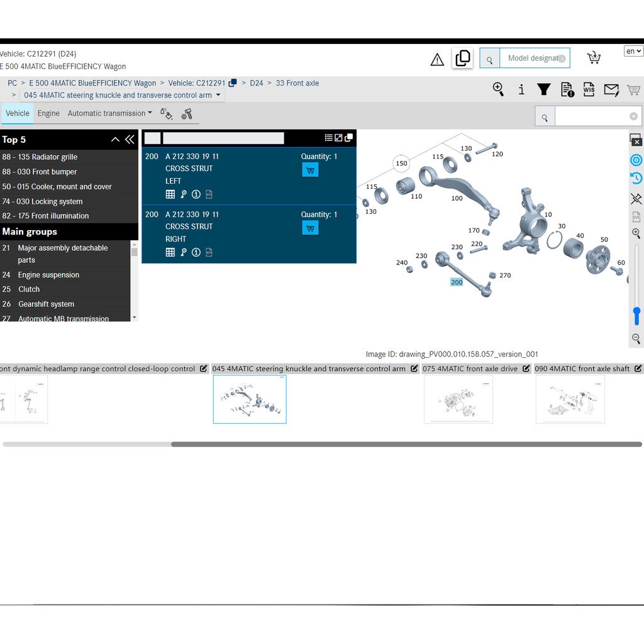Click the bolt and nut icon in tab bar
Viewport: 644px width, 644px height.
coord(187,114)
